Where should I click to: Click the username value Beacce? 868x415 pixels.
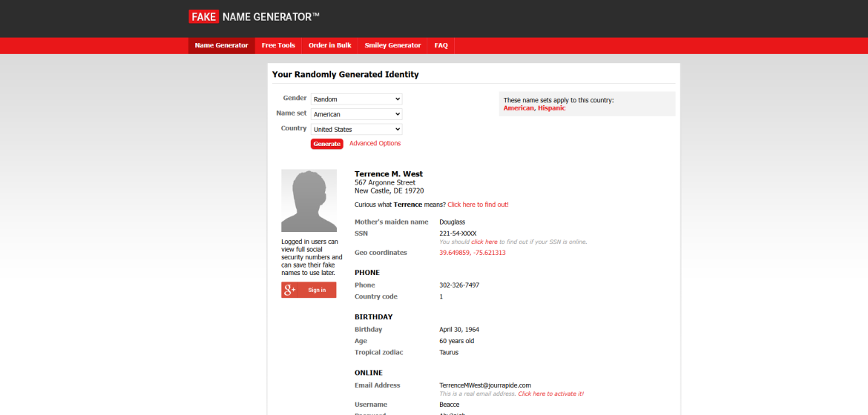point(450,405)
